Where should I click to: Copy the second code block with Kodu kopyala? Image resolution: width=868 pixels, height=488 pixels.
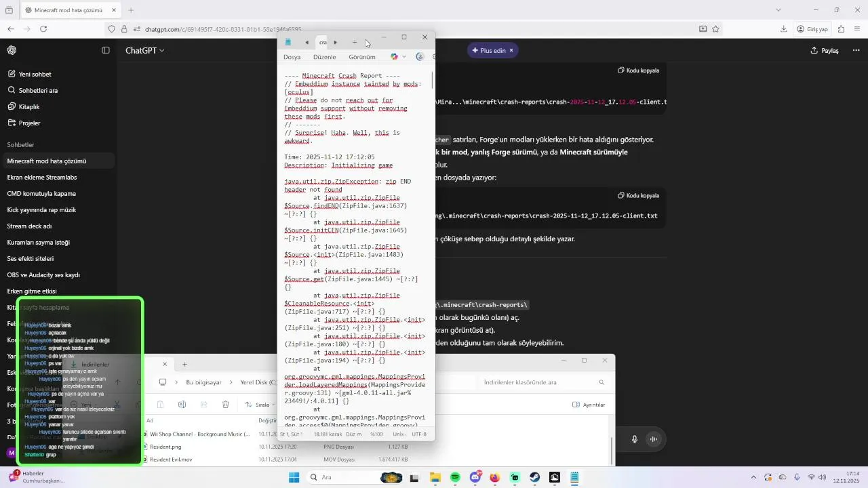(x=638, y=196)
